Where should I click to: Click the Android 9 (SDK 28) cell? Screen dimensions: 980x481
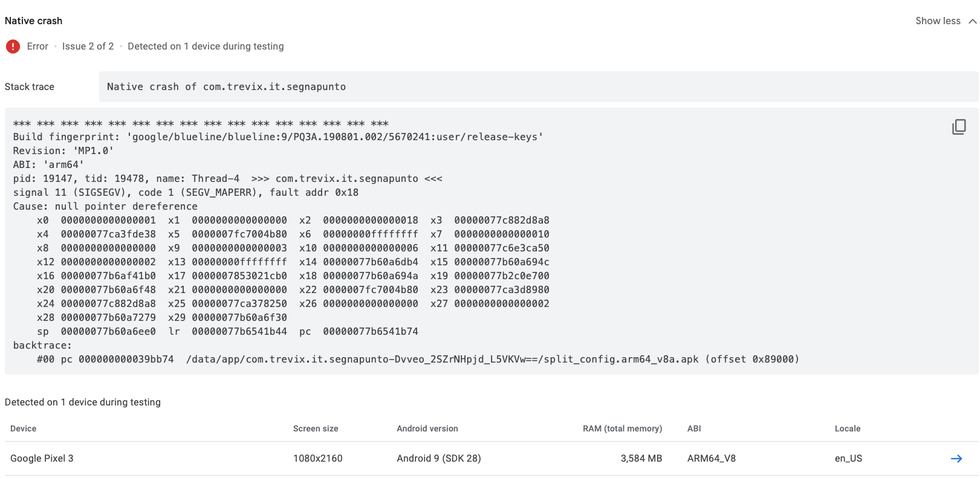[x=438, y=459]
